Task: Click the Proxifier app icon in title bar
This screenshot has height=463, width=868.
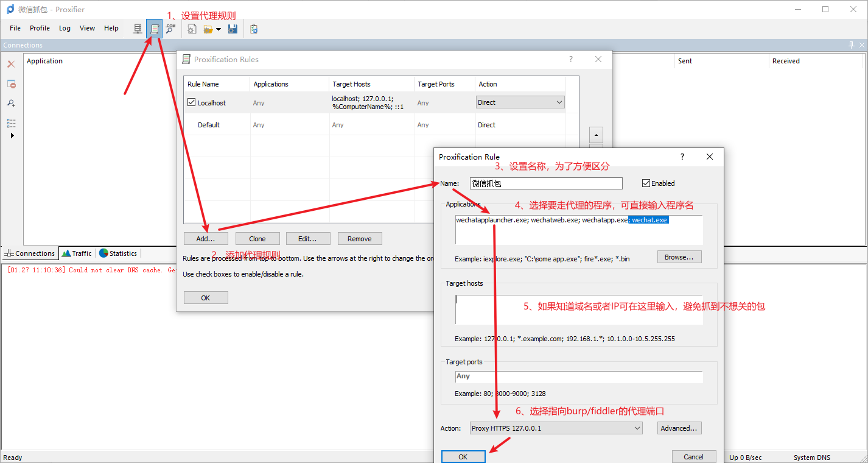Action: tap(10, 9)
